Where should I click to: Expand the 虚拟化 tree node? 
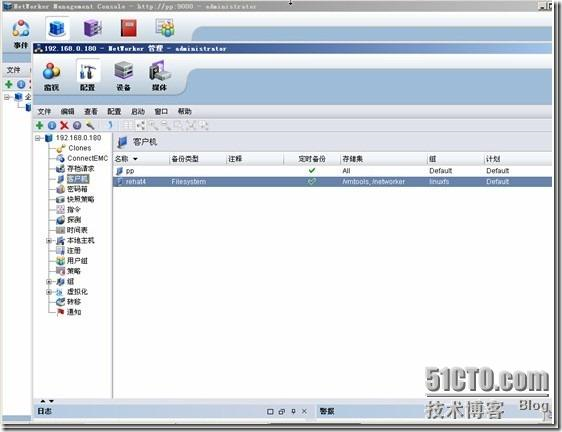[49, 292]
